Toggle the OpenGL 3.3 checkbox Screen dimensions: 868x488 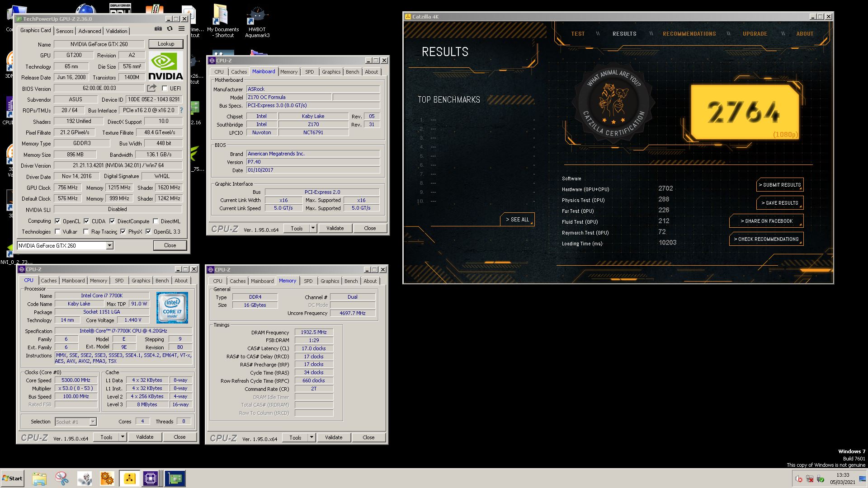(x=148, y=232)
